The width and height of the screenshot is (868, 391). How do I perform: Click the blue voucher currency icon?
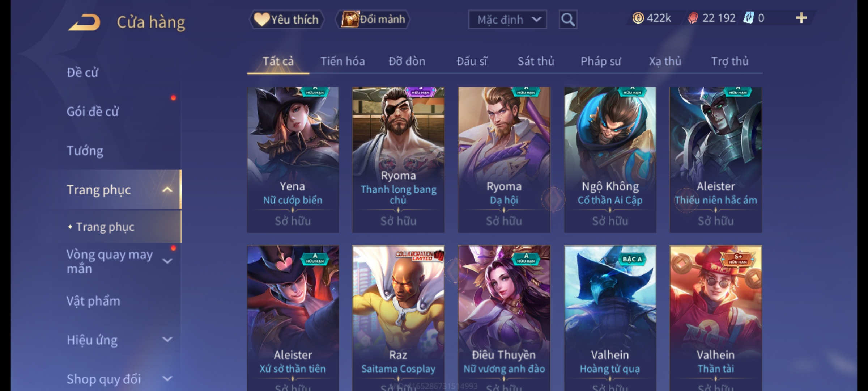[748, 18]
